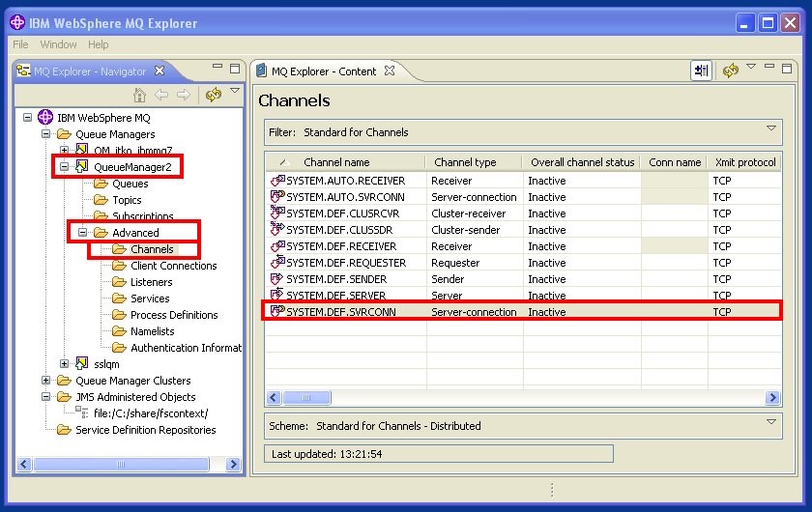Click the Navigator scroll left arrow
Viewport: 812px width, 512px height.
24,464
